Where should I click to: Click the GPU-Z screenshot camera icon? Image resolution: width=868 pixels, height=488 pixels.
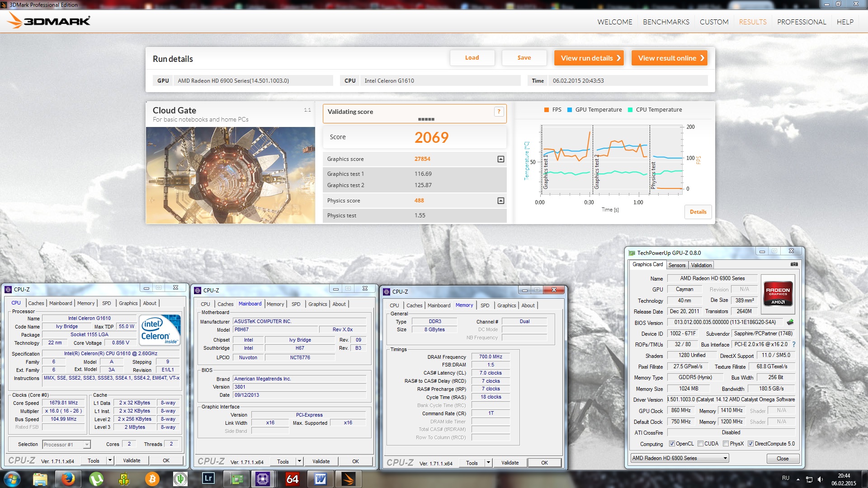coord(794,264)
